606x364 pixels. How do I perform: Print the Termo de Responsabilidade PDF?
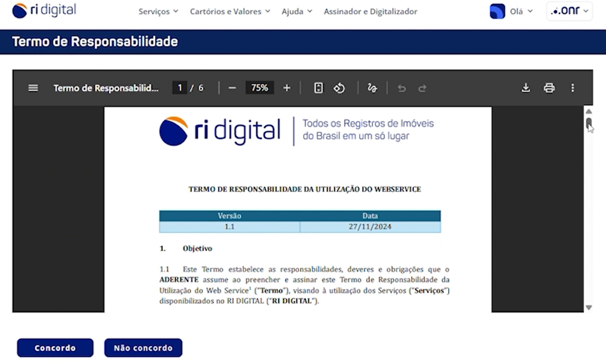pyautogui.click(x=549, y=88)
